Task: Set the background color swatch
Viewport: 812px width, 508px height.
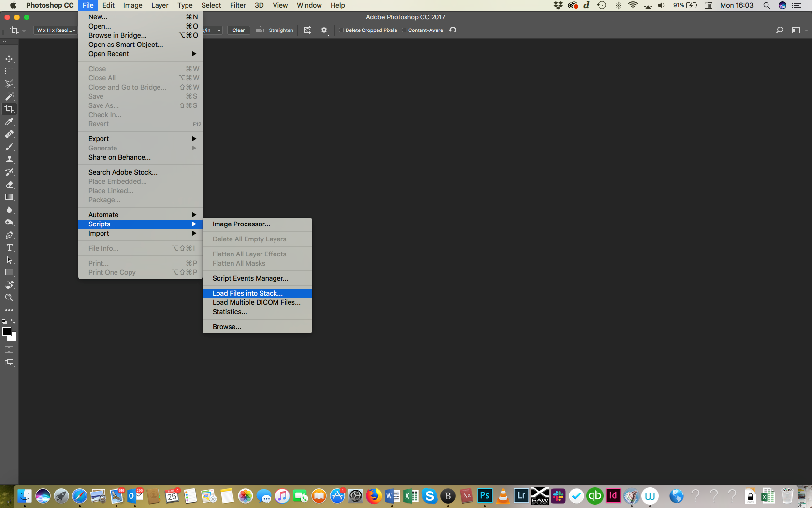Action: pyautogui.click(x=14, y=338)
